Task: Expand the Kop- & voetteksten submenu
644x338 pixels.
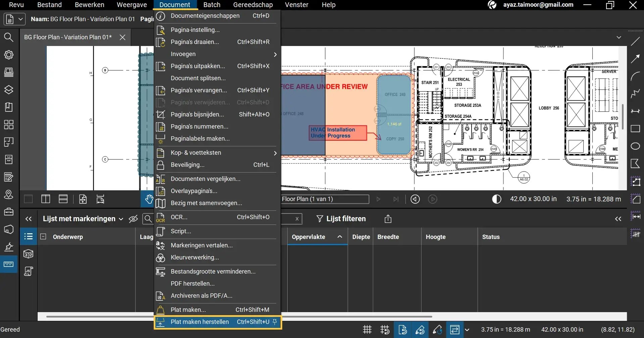Action: click(x=217, y=153)
